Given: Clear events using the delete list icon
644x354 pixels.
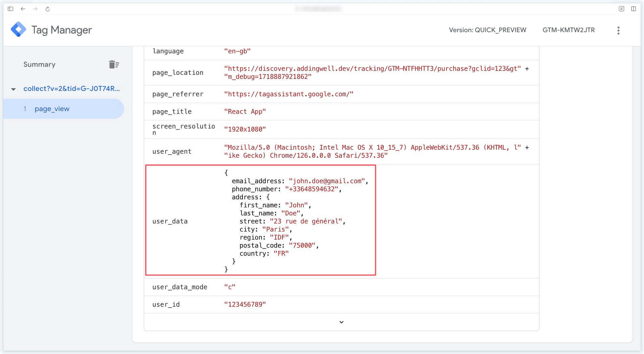Looking at the screenshot, I should click(114, 64).
